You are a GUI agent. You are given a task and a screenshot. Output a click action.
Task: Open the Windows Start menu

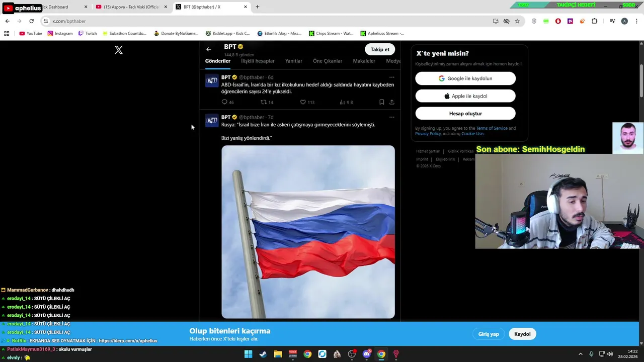(x=248, y=354)
